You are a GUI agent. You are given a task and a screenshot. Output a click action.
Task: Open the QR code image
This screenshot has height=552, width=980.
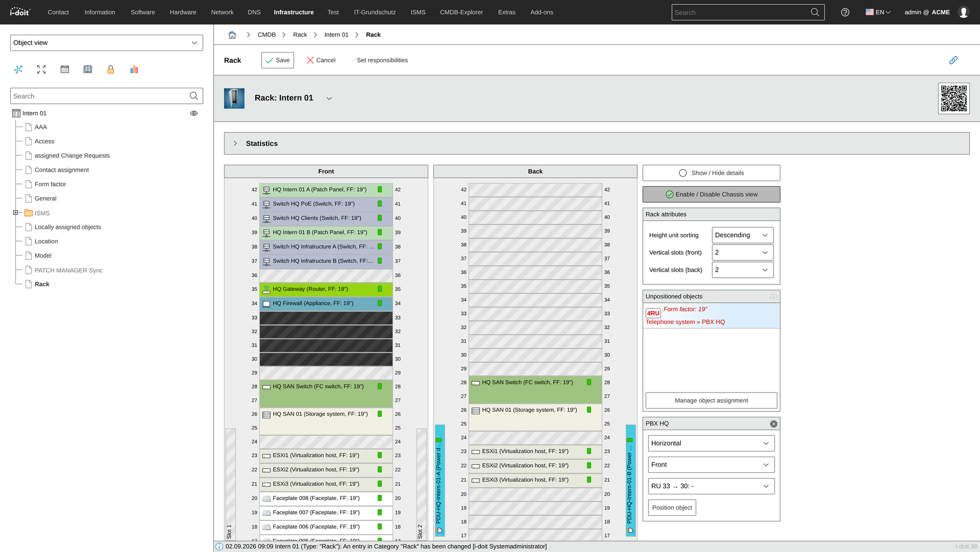click(x=953, y=98)
